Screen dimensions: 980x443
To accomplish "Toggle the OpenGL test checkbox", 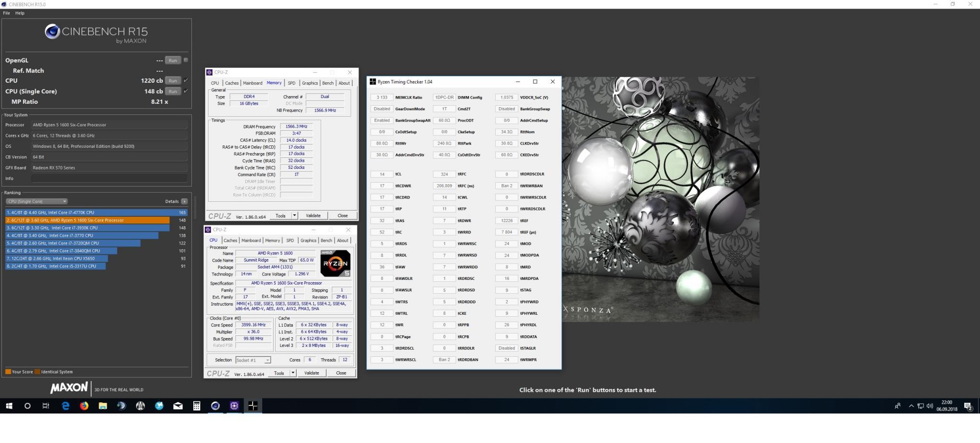I will [x=186, y=60].
